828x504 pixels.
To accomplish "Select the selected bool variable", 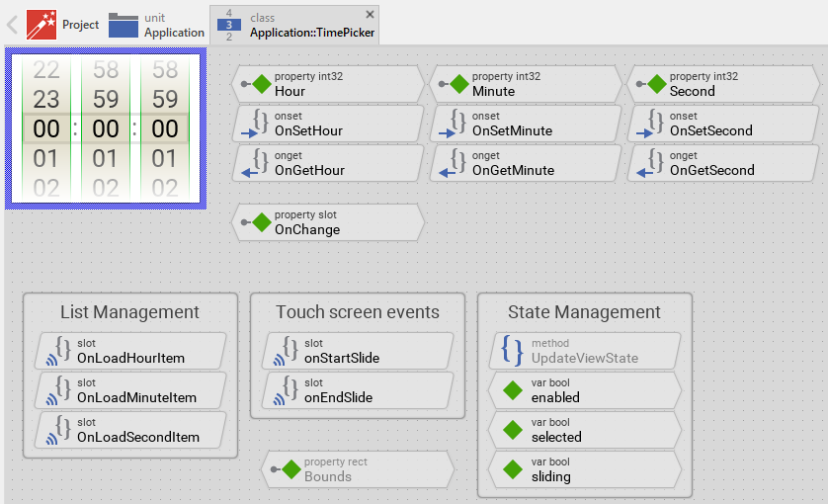I will 585,430.
